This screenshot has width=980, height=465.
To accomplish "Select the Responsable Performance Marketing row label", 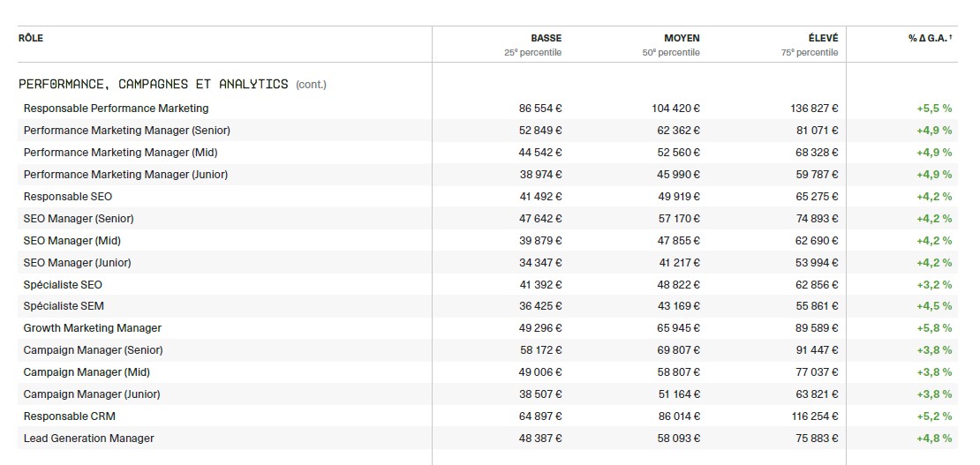I will click(116, 109).
